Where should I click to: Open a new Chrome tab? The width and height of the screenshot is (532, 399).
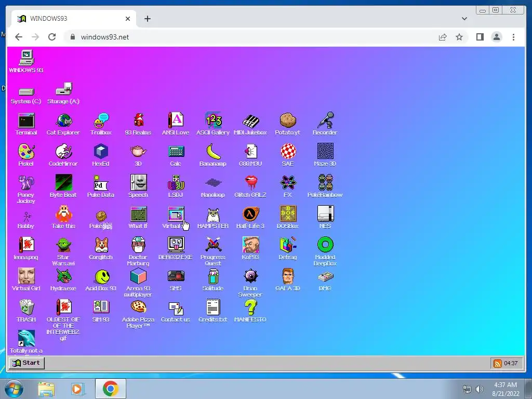[147, 19]
